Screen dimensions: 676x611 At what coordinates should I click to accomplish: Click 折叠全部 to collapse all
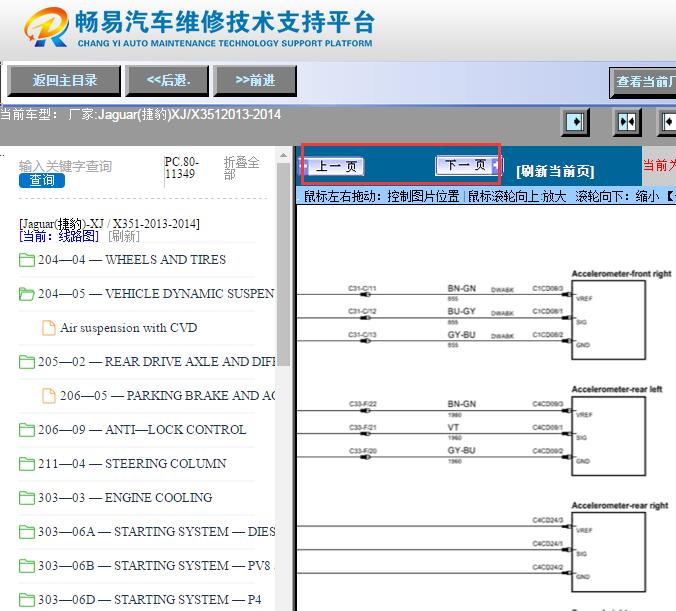coord(241,168)
